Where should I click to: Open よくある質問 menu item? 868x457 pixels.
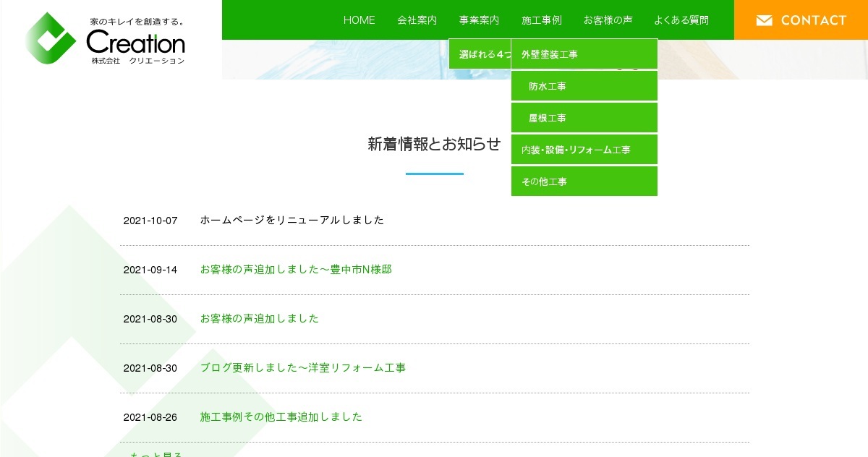click(x=681, y=20)
